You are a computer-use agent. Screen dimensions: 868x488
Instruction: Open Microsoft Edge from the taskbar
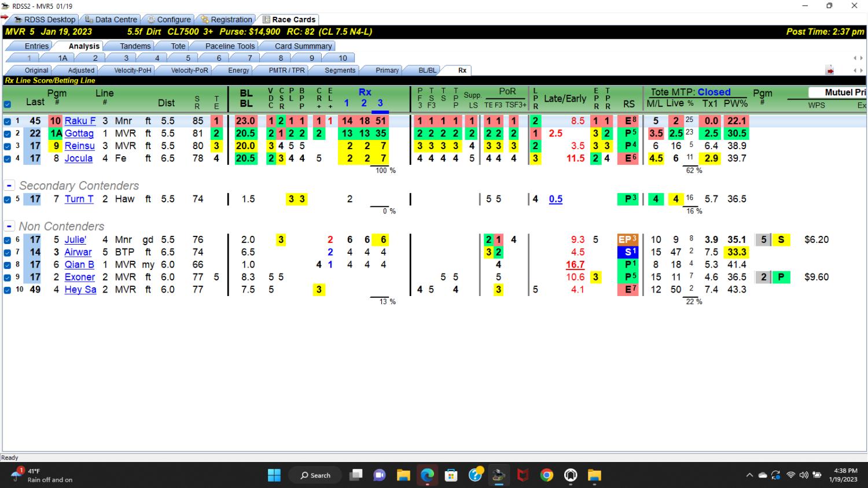click(x=427, y=475)
